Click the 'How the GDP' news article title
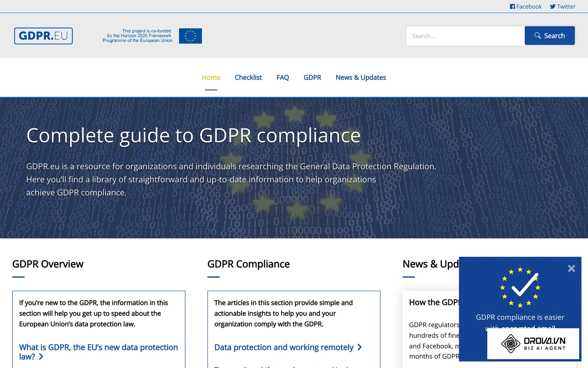This screenshot has width=588, height=368. [x=434, y=302]
